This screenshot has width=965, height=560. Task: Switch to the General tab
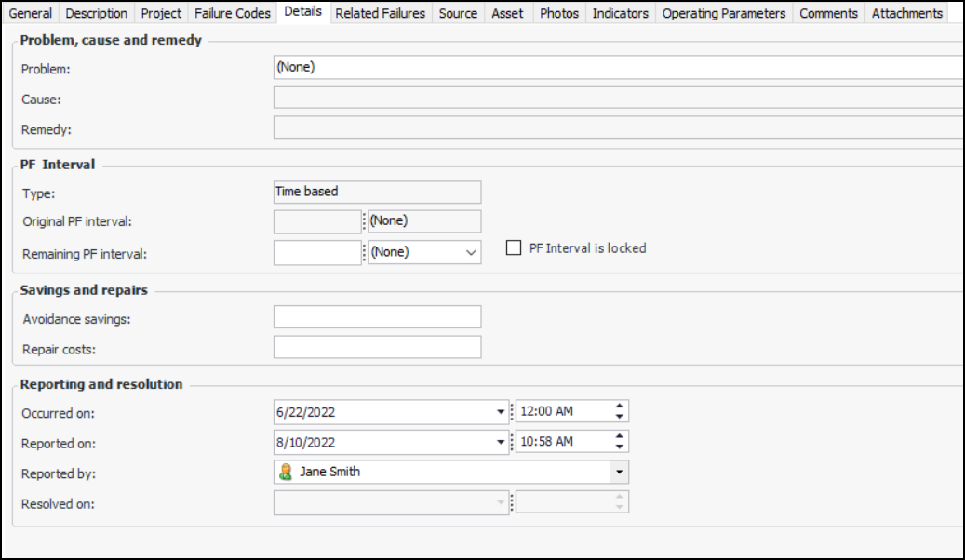point(30,14)
